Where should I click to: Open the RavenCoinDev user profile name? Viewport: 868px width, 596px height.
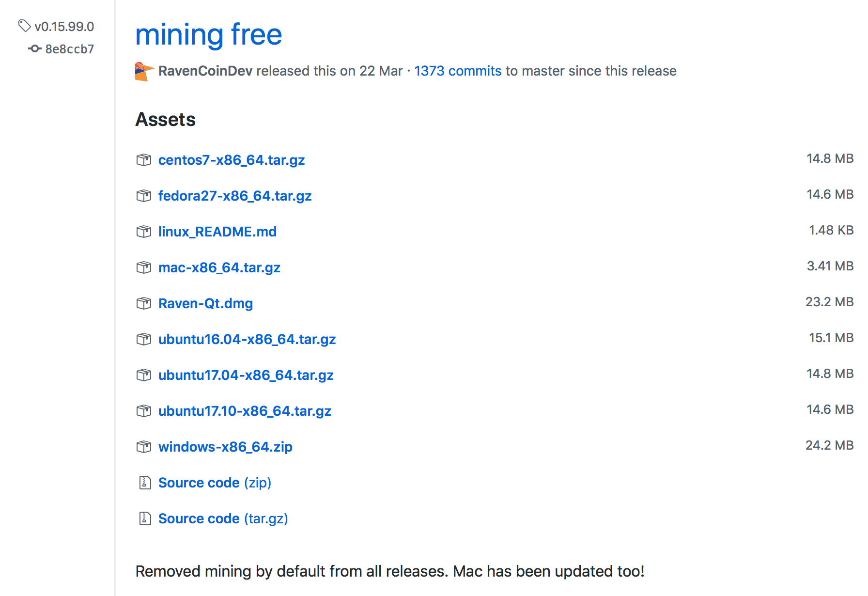[x=205, y=71]
